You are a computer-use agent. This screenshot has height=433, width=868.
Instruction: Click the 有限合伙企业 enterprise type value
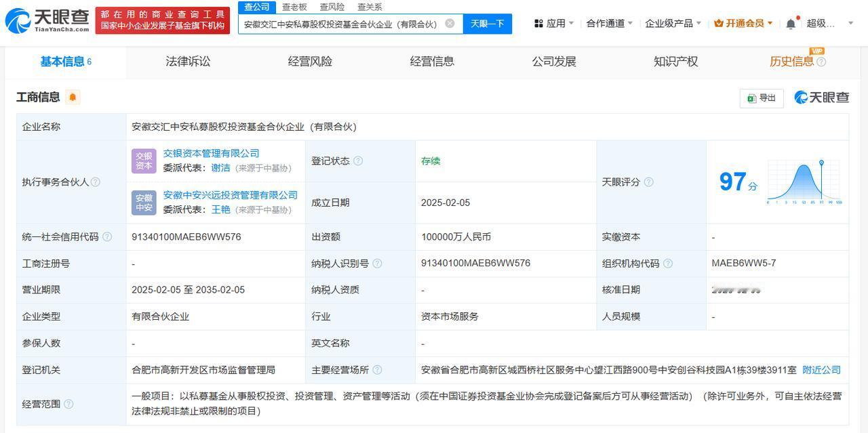coord(160,316)
